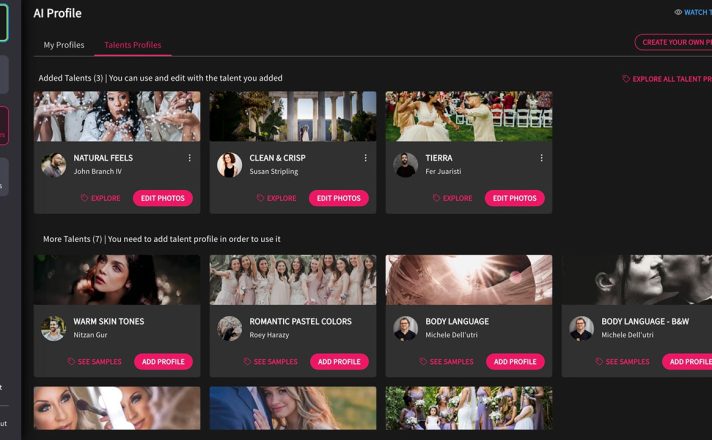Open makeup brush cover image in bottom row

117,408
